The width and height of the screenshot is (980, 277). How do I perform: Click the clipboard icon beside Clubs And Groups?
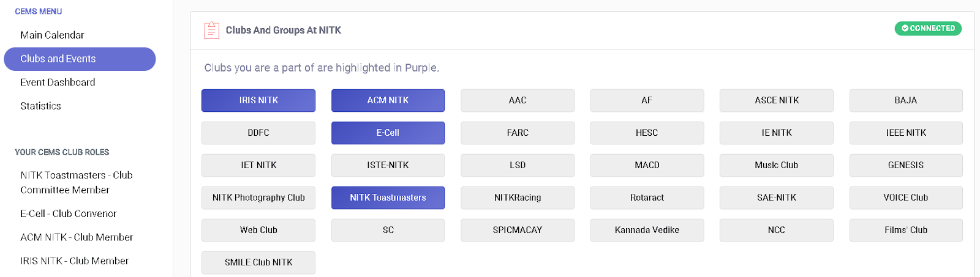211,30
